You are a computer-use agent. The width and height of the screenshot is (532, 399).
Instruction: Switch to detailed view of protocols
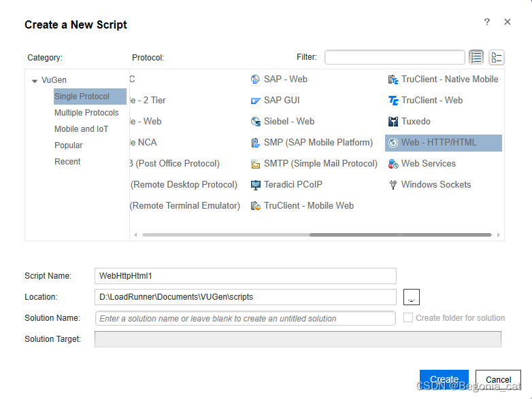point(497,57)
